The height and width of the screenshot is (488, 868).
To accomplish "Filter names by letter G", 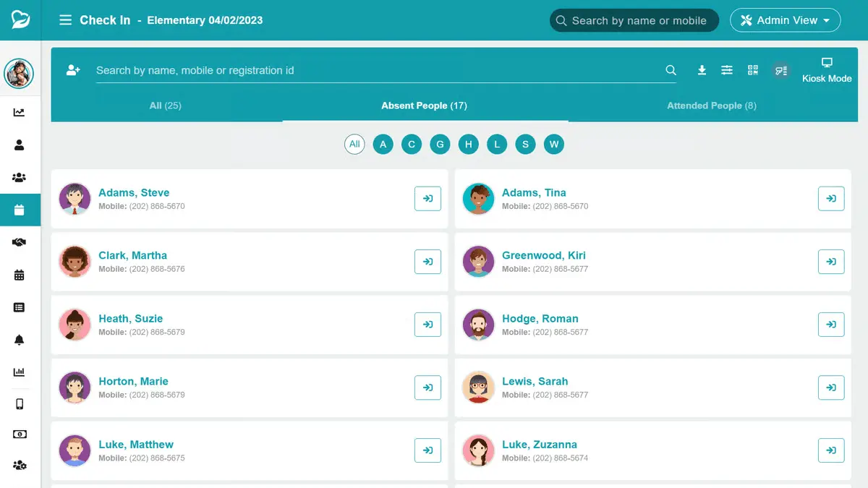I will pos(440,145).
